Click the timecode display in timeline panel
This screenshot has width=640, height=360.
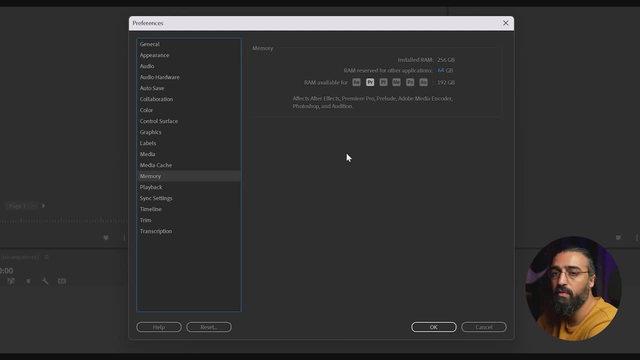click(x=7, y=271)
